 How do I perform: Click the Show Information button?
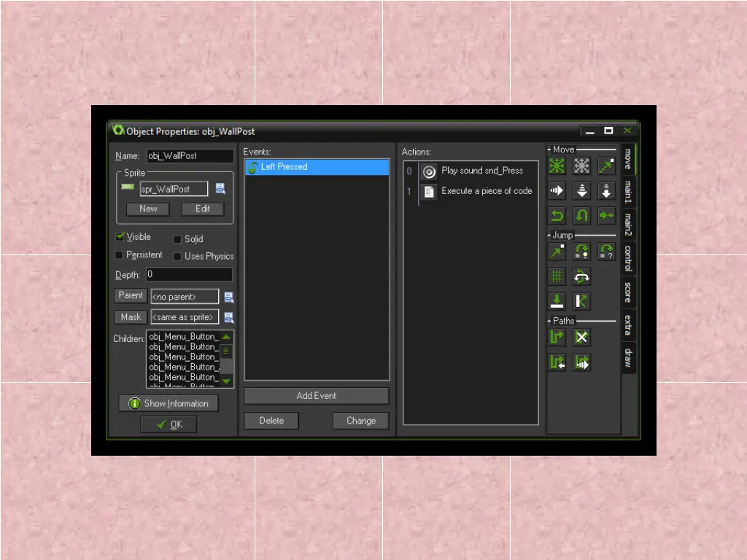pos(169,403)
